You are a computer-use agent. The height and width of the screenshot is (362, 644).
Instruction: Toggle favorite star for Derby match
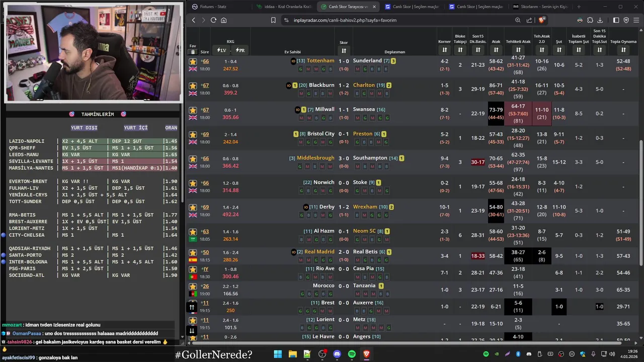[193, 208]
